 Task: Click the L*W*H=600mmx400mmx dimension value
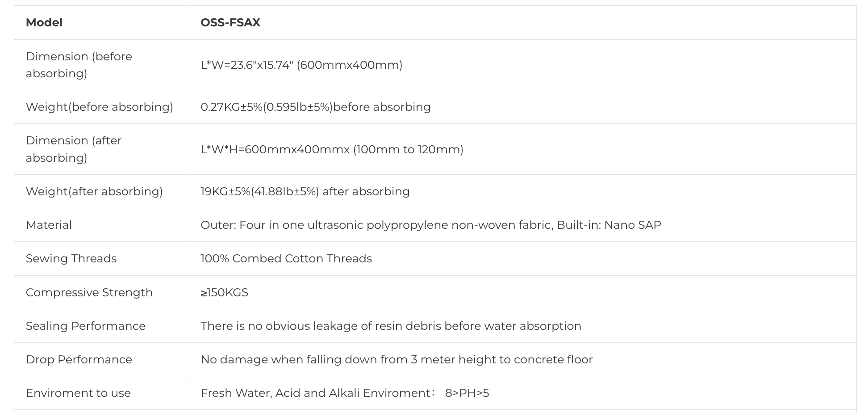click(x=332, y=149)
